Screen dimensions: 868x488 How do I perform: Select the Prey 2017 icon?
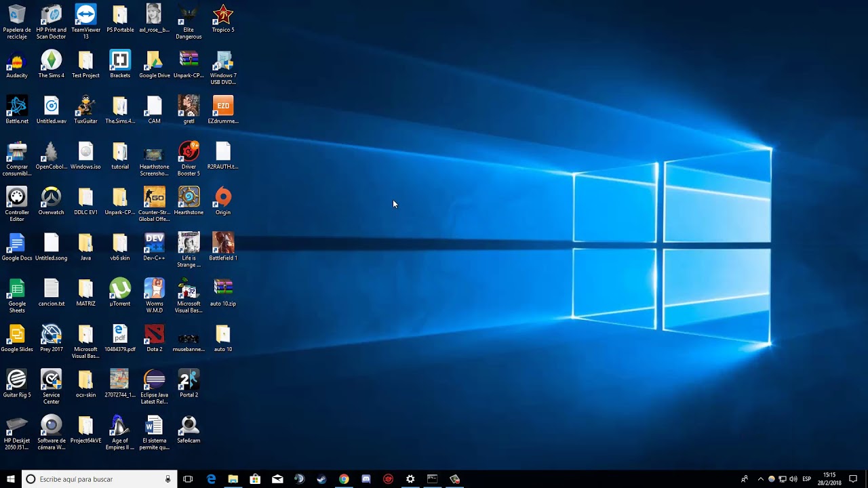pyautogui.click(x=52, y=338)
